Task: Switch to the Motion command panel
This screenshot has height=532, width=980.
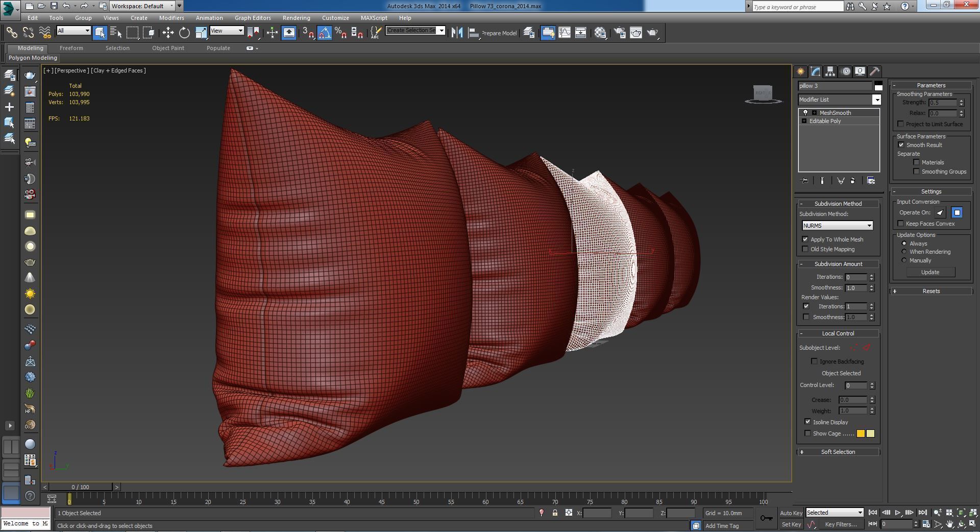Action: (845, 71)
